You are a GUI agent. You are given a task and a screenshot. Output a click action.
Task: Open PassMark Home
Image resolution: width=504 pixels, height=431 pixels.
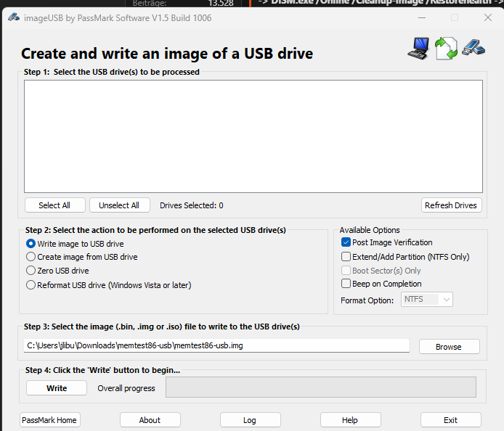tap(50, 420)
